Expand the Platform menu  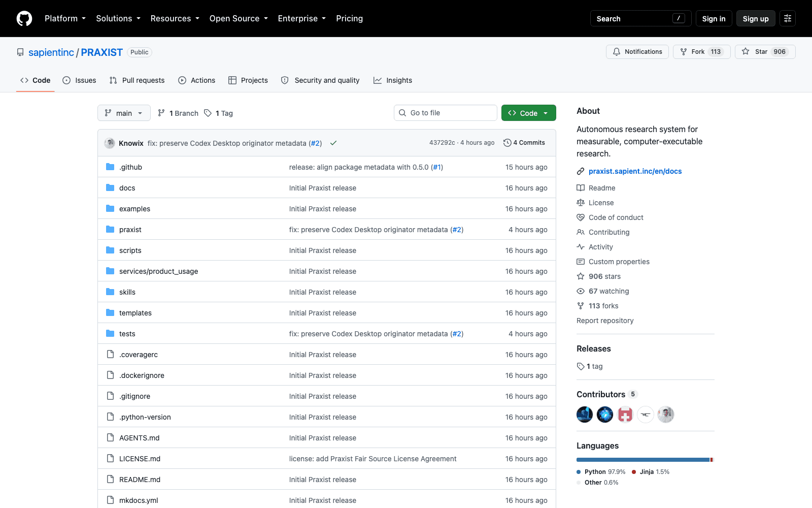(x=65, y=18)
